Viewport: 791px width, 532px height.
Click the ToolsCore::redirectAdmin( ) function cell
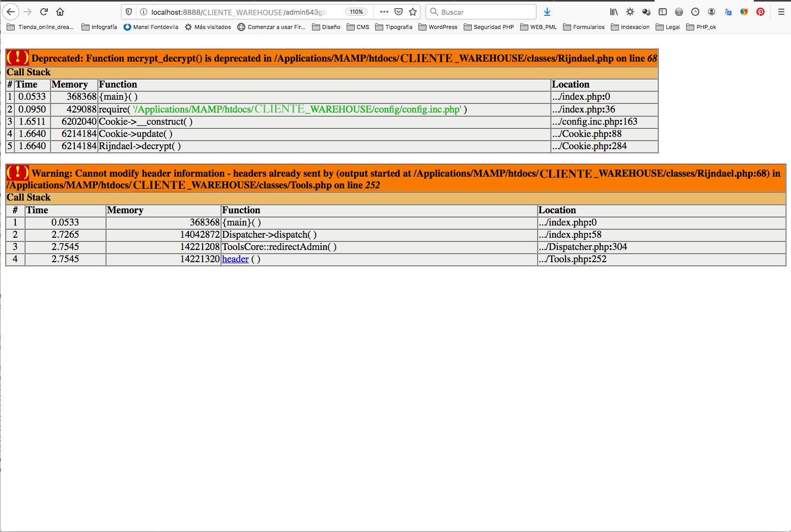379,247
